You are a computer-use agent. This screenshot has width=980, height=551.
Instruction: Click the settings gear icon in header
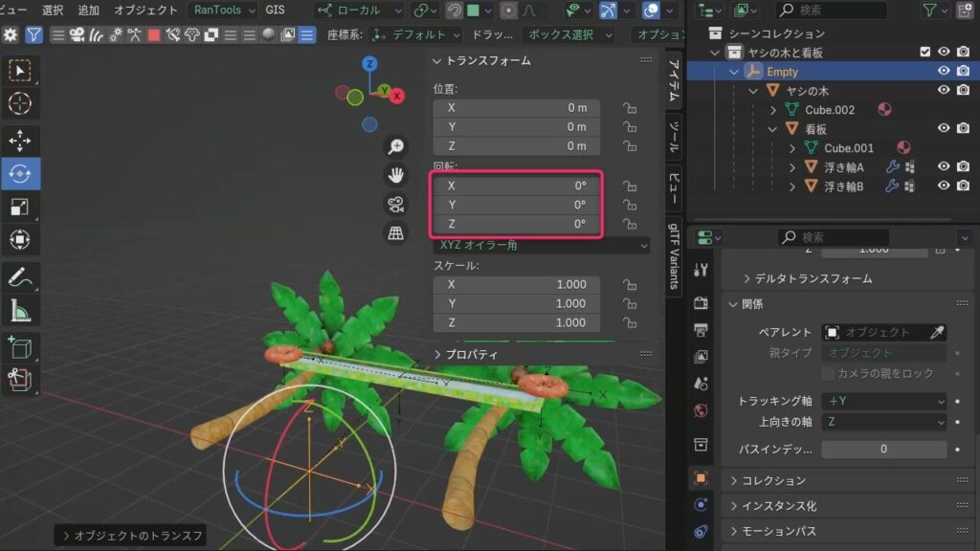(10, 35)
